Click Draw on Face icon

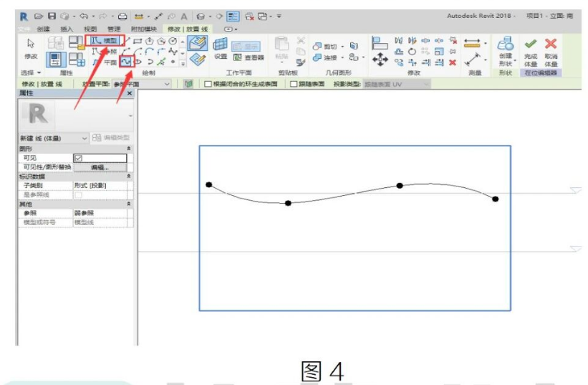pos(198,43)
